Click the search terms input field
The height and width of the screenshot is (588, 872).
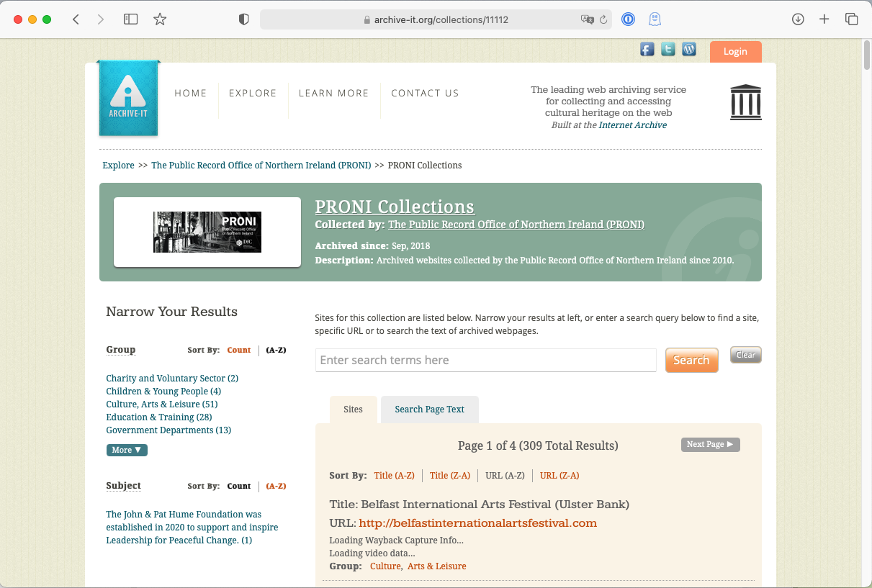coord(486,360)
